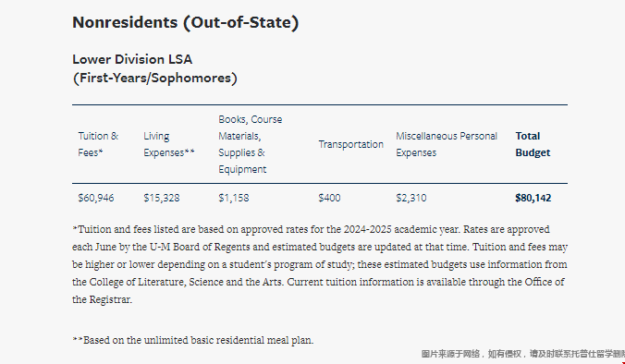Click Miscellaneous Personal Expenses header
This screenshot has height=364, width=625.
point(447,144)
